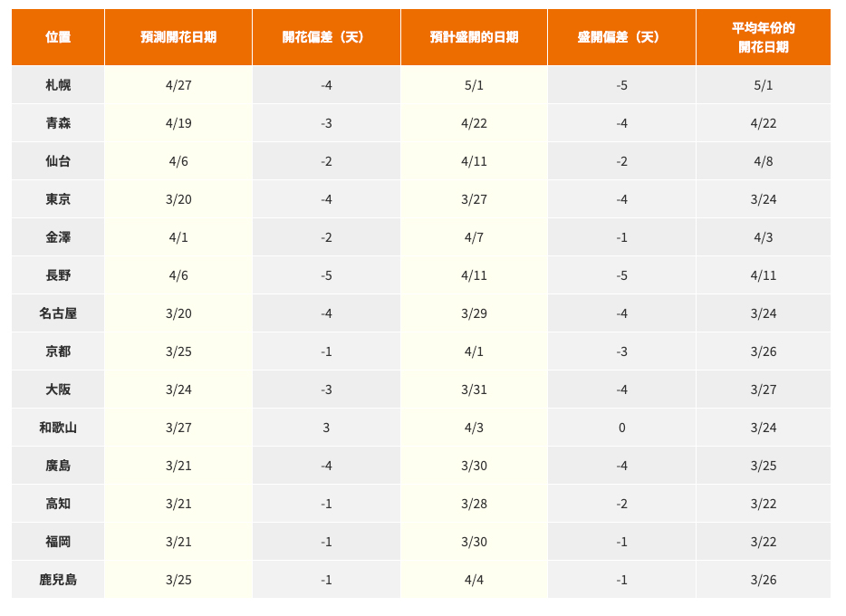Click 名古屋's full bloom date 3/29
Screen dimensions: 846x616
[x=474, y=313]
